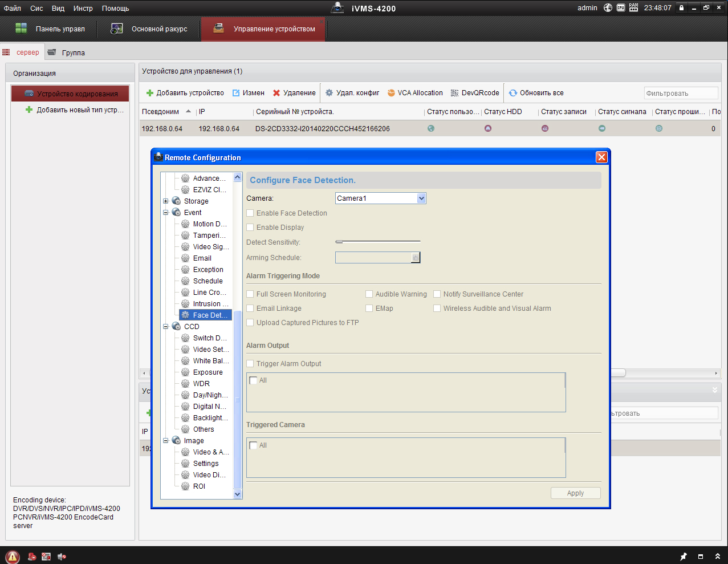Image resolution: width=728 pixels, height=564 pixels.
Task: Click the Измен toolbar button
Action: pyautogui.click(x=249, y=93)
